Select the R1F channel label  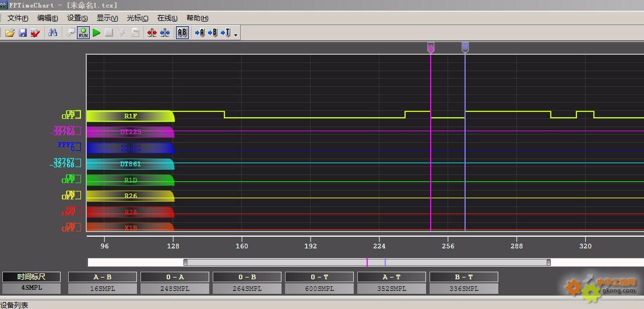(131, 116)
